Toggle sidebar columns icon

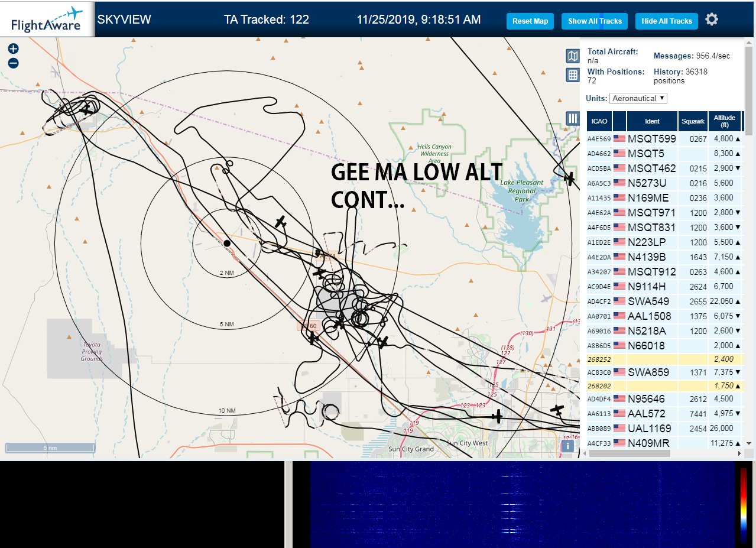[x=572, y=118]
